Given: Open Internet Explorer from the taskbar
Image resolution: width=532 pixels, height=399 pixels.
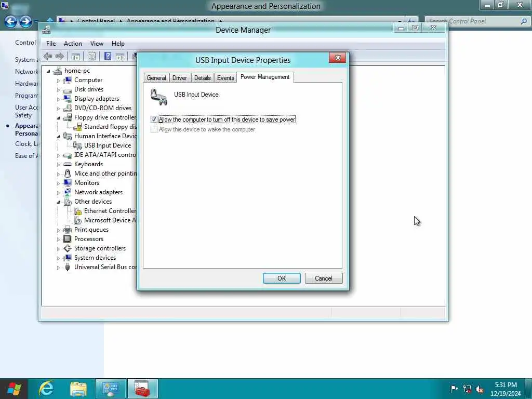Looking at the screenshot, I should coord(46,389).
